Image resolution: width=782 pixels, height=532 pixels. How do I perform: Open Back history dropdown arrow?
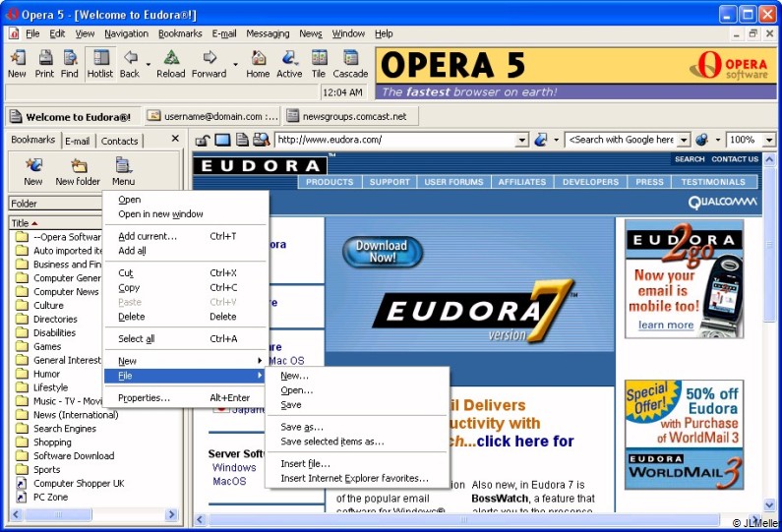(x=149, y=64)
